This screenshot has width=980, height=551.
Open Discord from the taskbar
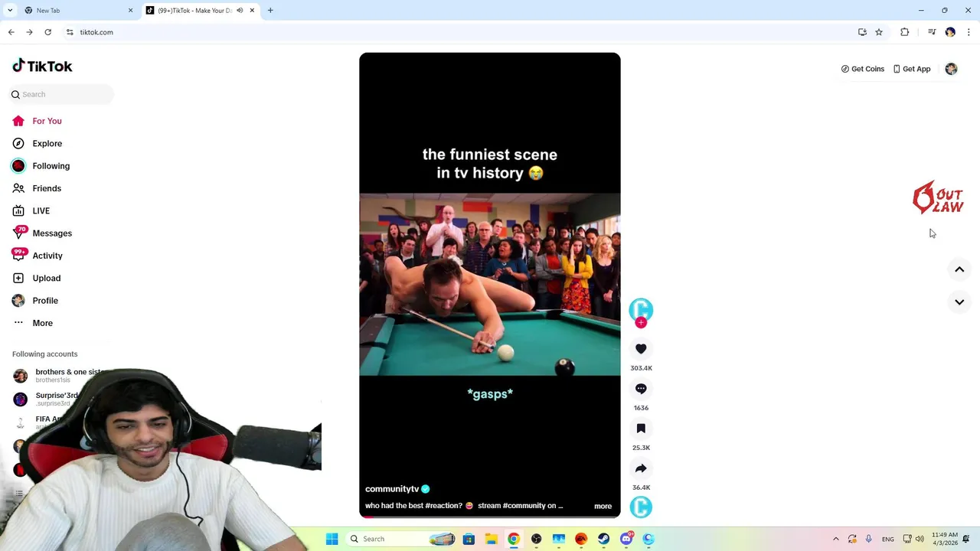626,539
